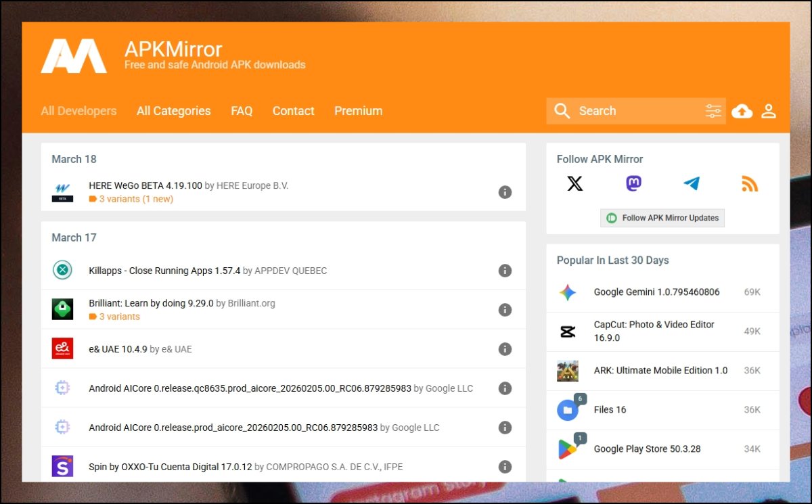Click the e& UAE app icon
Viewport: 812px width, 504px height.
(63, 349)
